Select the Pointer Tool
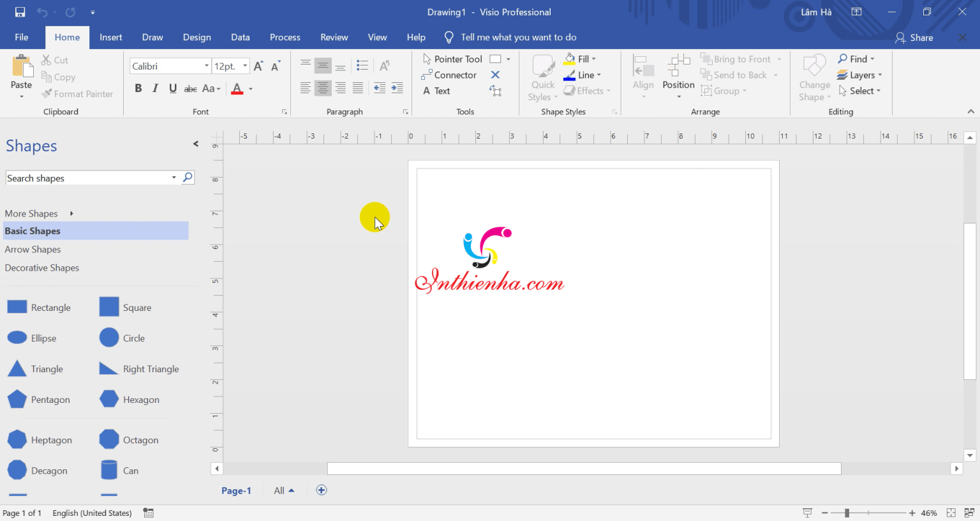Image resolution: width=980 pixels, height=521 pixels. coord(453,59)
